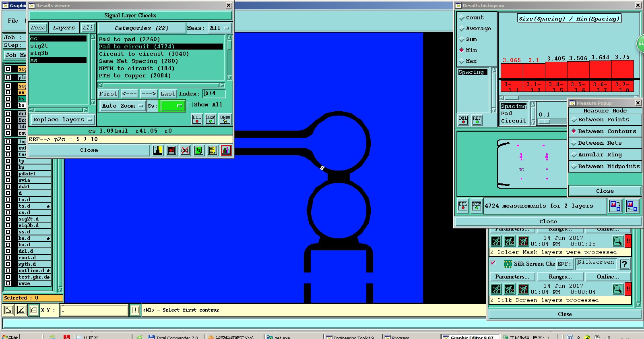Click the black-and-yellow figure icon

point(158,150)
